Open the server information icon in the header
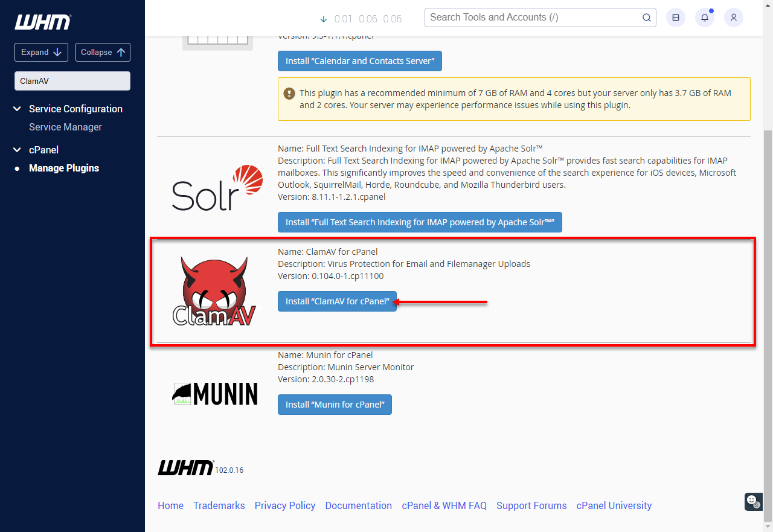773x532 pixels. 675,18
